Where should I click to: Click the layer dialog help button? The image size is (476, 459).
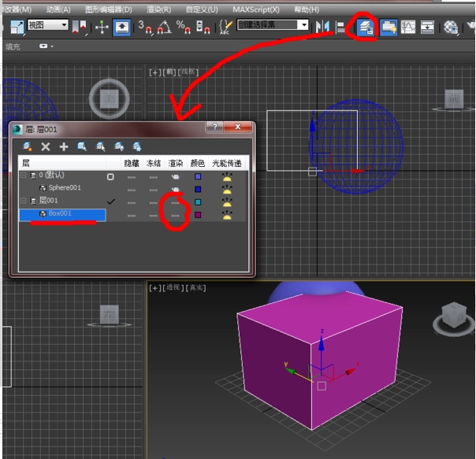pyautogui.click(x=214, y=127)
